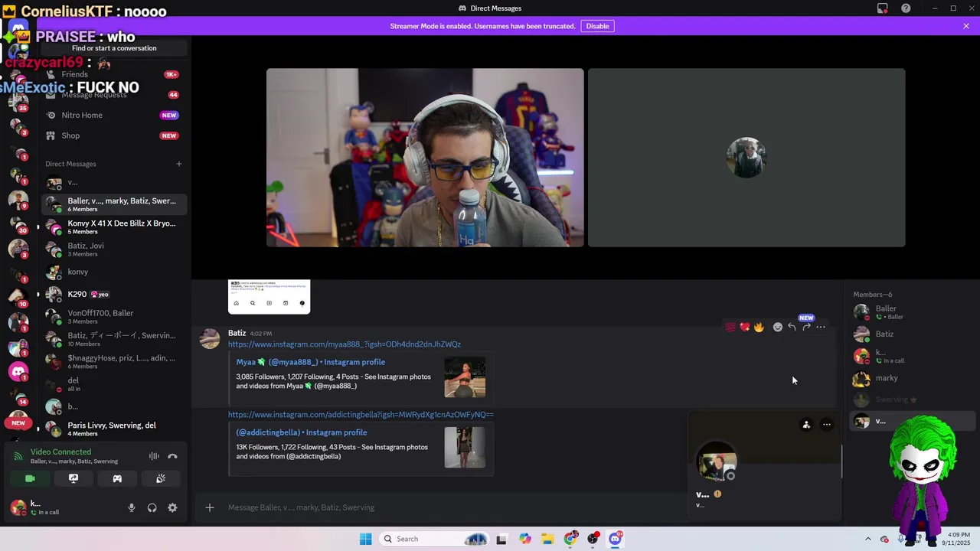Share your screen in the call

73,478
